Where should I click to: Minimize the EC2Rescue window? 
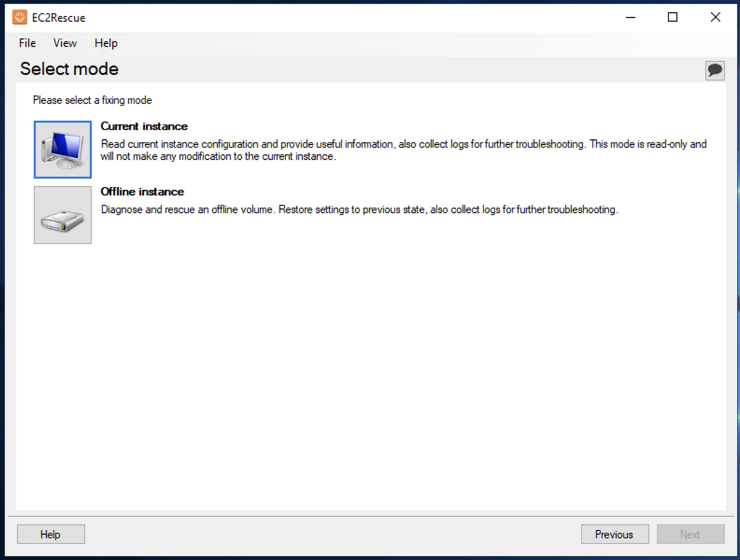631,17
